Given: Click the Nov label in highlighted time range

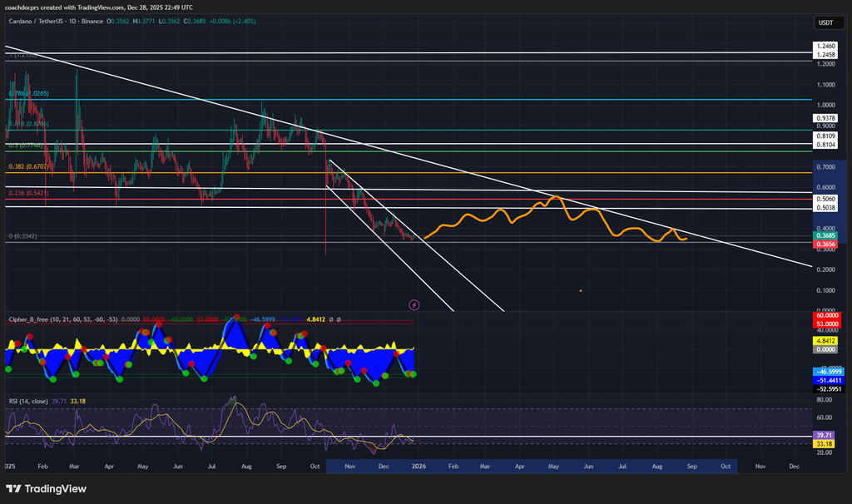Looking at the screenshot, I should click(x=349, y=467).
